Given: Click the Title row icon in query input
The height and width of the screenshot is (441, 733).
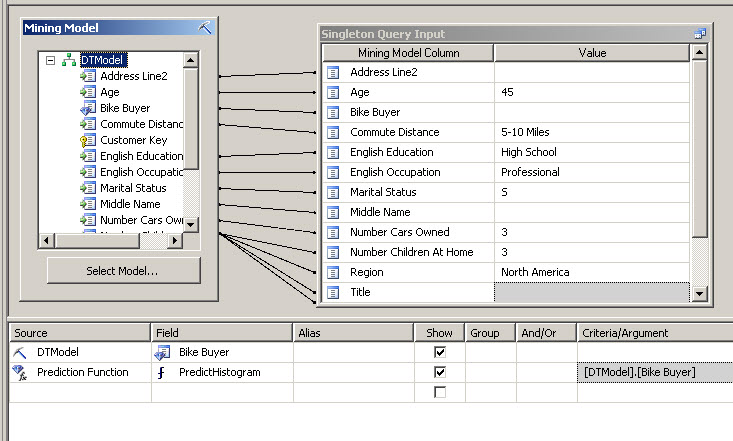Looking at the screenshot, I should pyautogui.click(x=333, y=293).
